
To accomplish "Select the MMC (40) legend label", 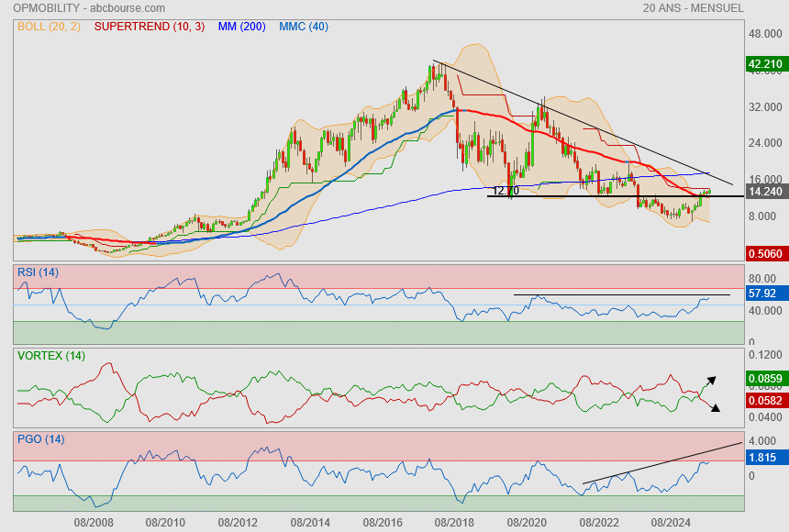I will point(304,27).
